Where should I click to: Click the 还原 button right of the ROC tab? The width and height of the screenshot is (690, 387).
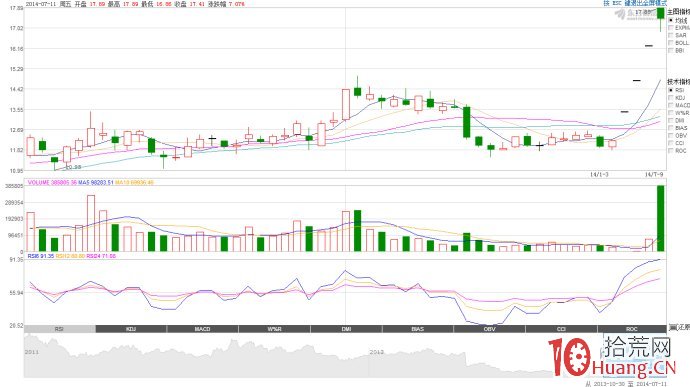click(x=679, y=329)
